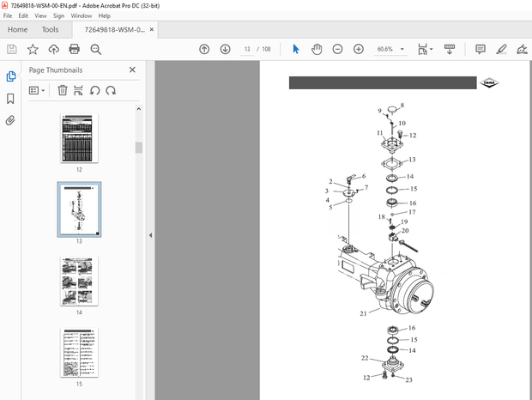This screenshot has width=532, height=400.
Task: Open the Window menu
Action: tap(82, 15)
